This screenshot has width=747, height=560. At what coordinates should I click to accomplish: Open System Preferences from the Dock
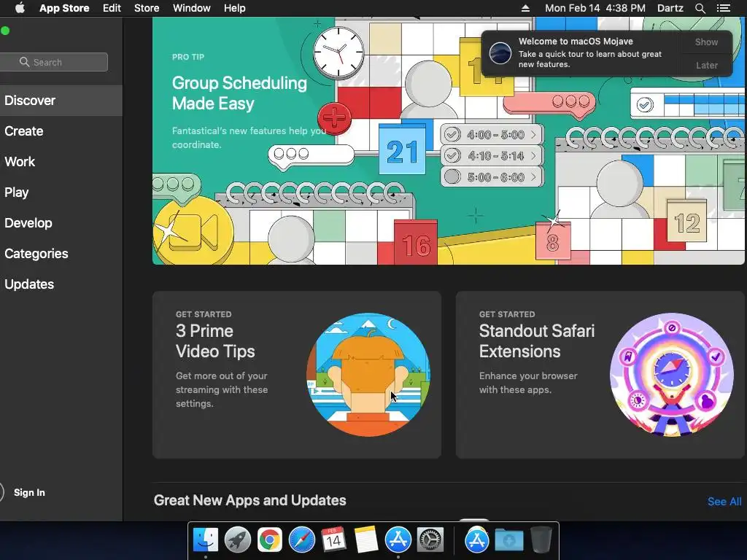click(x=430, y=540)
